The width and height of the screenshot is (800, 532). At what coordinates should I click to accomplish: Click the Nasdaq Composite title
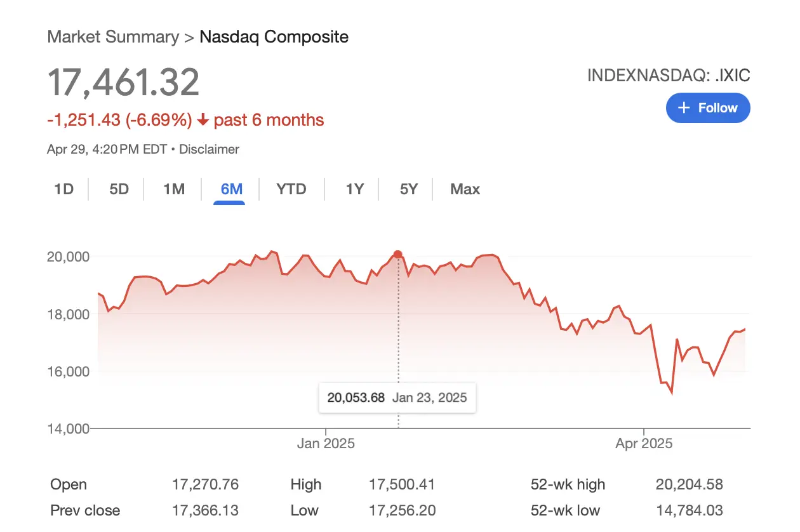click(274, 36)
